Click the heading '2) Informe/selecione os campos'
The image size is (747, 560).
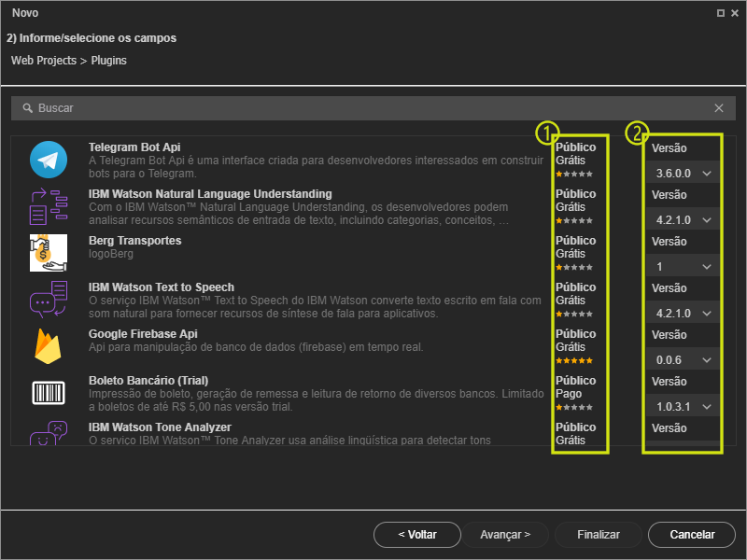tap(92, 38)
